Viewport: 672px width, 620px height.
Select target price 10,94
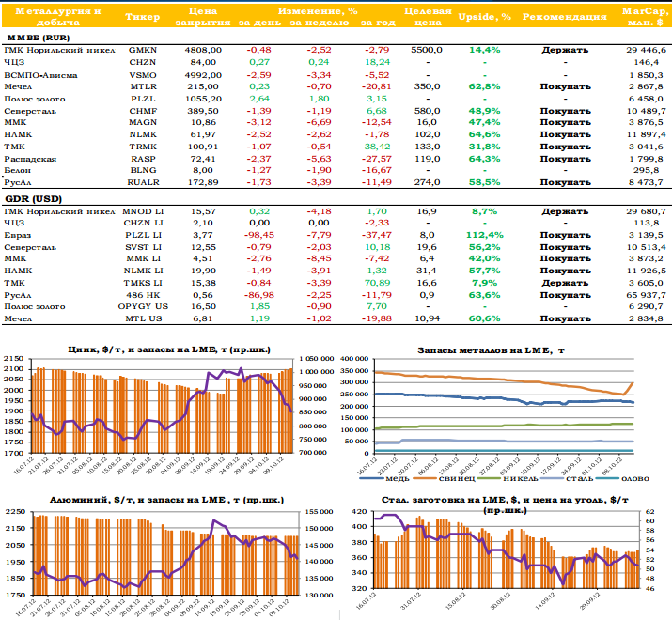(428, 318)
